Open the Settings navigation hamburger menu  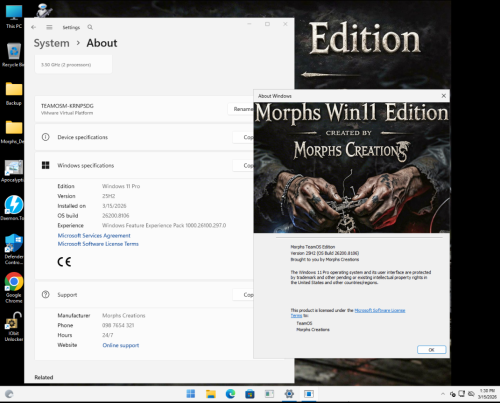click(x=49, y=27)
